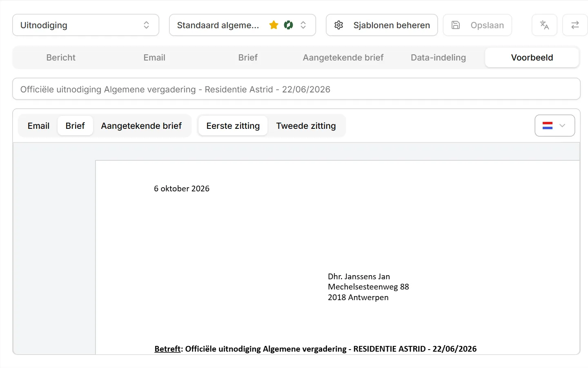Go to Aangetekende brief in the top tab bar
588x368 pixels.
(x=343, y=58)
